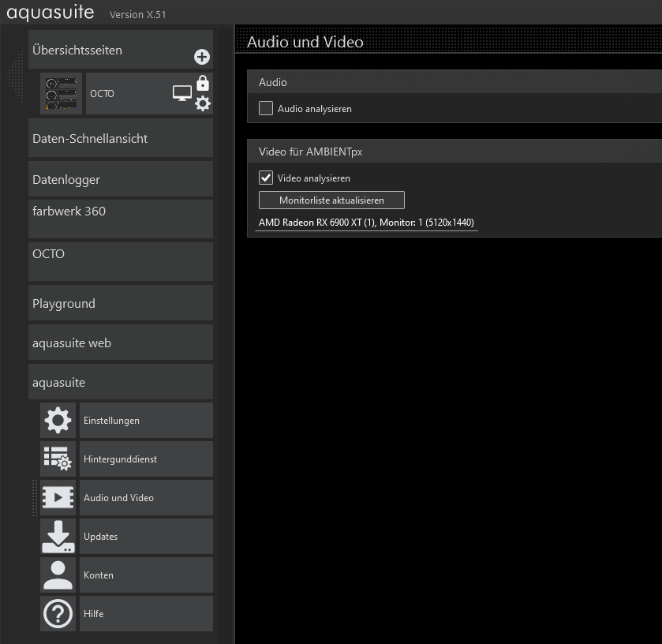
Task: Open the Datenlogger section
Action: [120, 179]
